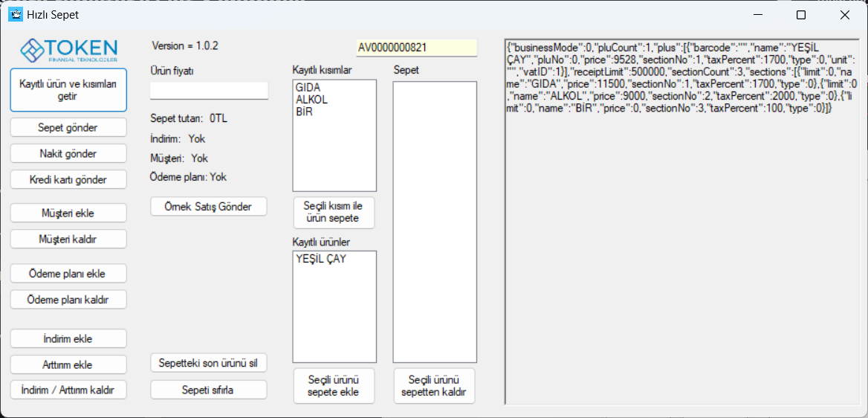This screenshot has width=868, height=418.
Task: Select 'YEŞİL ÇAY' in Kayıtlı ürünler list
Action: click(x=321, y=260)
